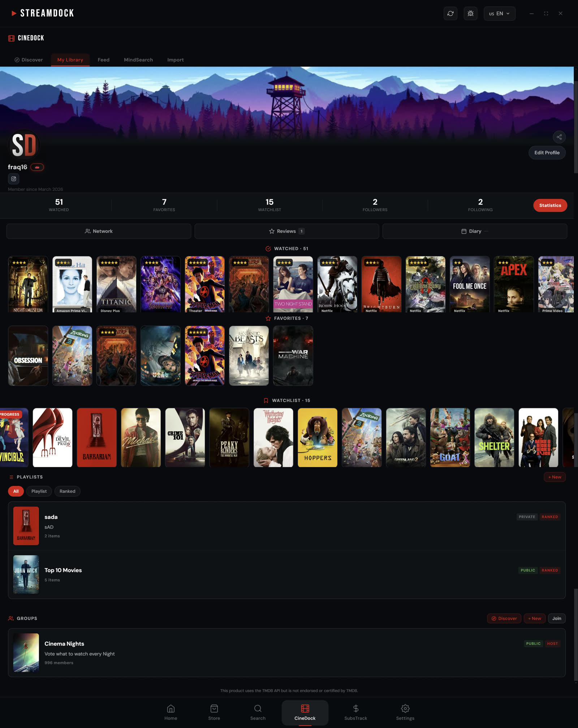Select the All playlists filter
The width and height of the screenshot is (578, 728).
coord(16,491)
